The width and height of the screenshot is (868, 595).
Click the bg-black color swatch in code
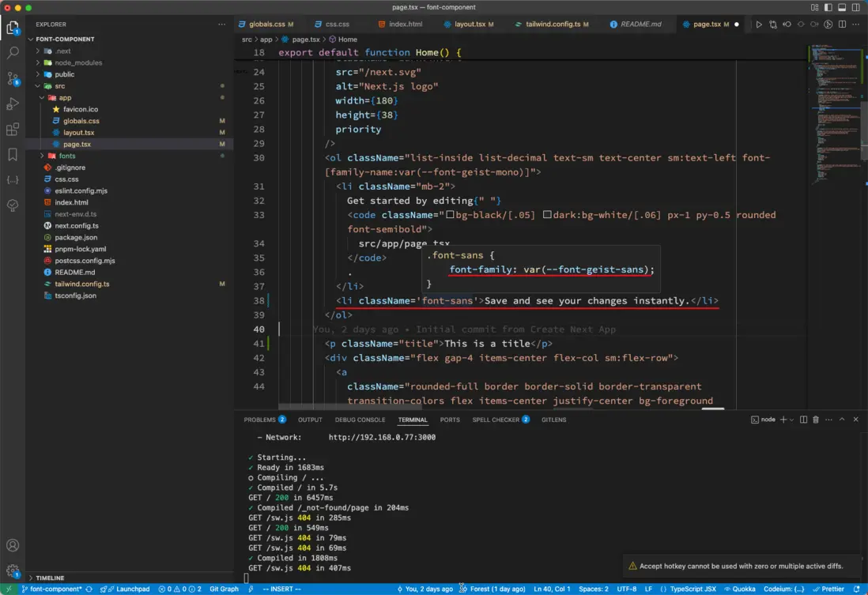tap(450, 215)
